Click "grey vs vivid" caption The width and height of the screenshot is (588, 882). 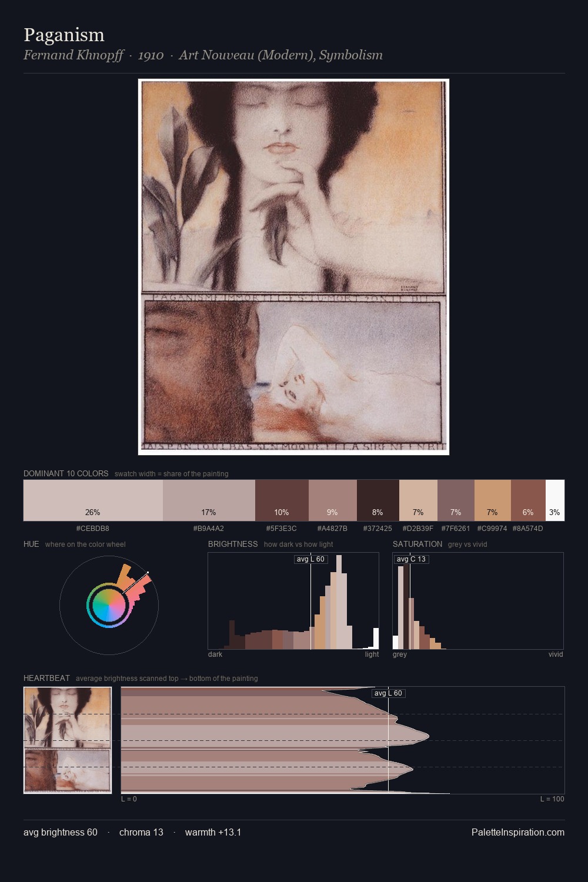pyautogui.click(x=467, y=544)
